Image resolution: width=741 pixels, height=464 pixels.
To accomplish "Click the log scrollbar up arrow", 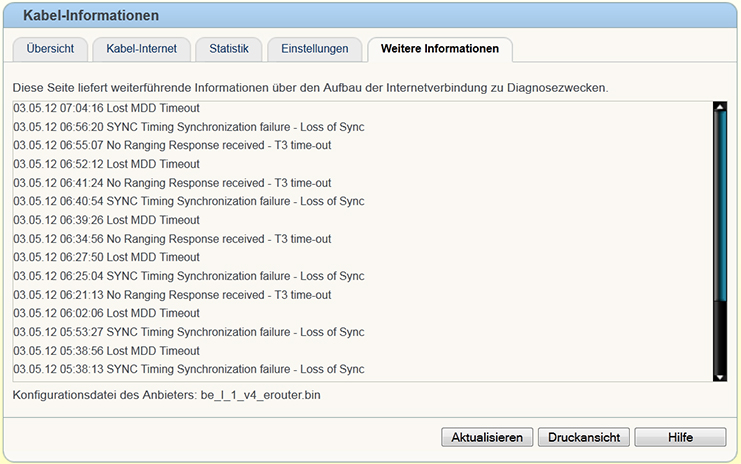I will pos(719,108).
